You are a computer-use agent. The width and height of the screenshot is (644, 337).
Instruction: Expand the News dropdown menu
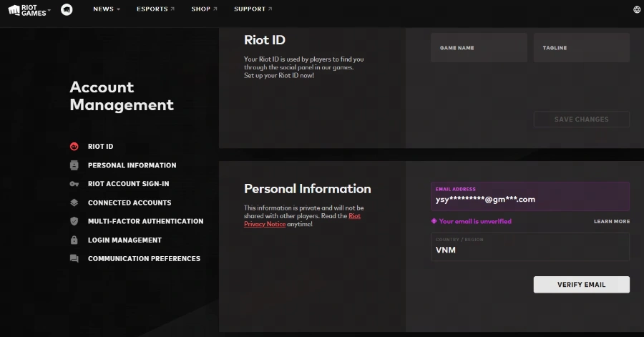tap(107, 9)
